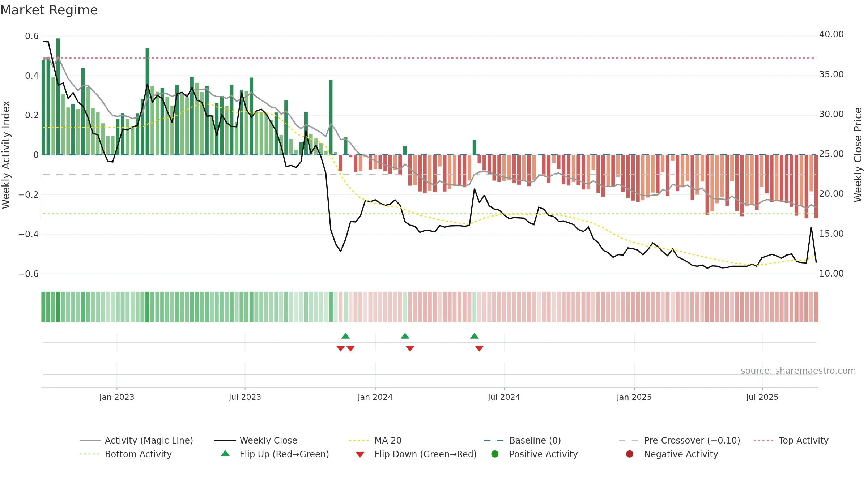This screenshot has width=868, height=488.
Task: Click the Jan 2024 date label
Action: pos(375,397)
